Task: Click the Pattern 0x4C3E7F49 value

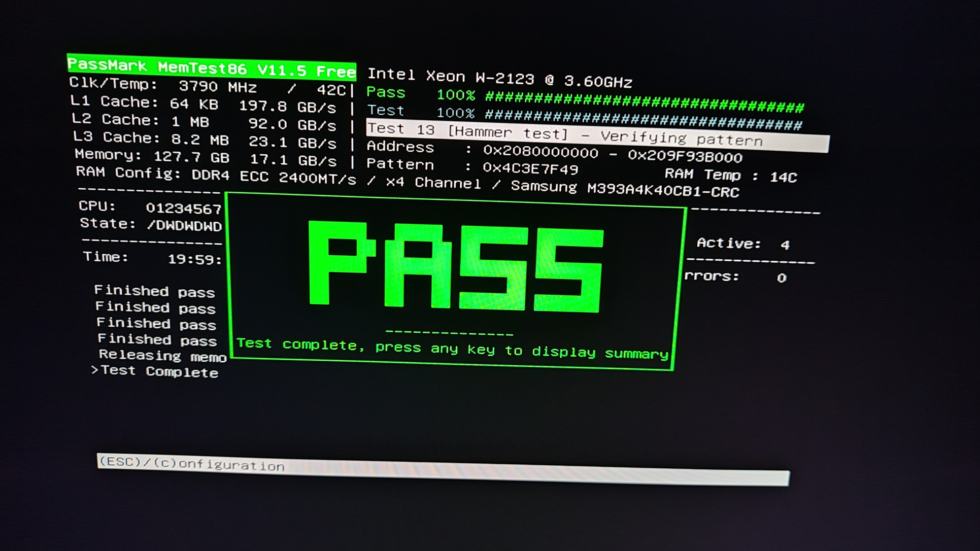Action: pos(530,168)
